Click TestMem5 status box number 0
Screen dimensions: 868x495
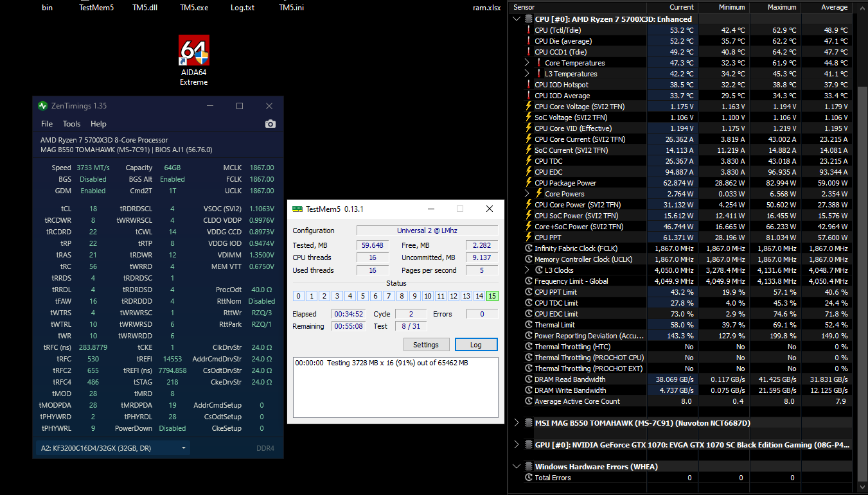[x=299, y=296]
